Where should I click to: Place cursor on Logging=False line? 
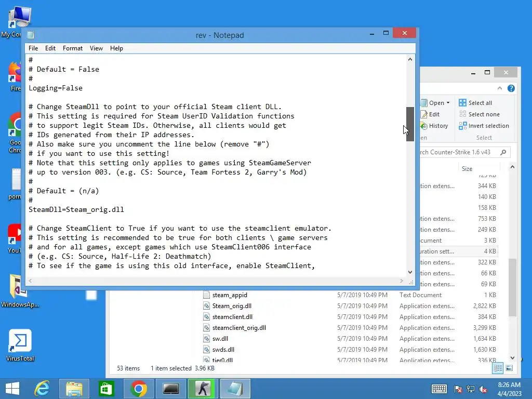coord(56,88)
